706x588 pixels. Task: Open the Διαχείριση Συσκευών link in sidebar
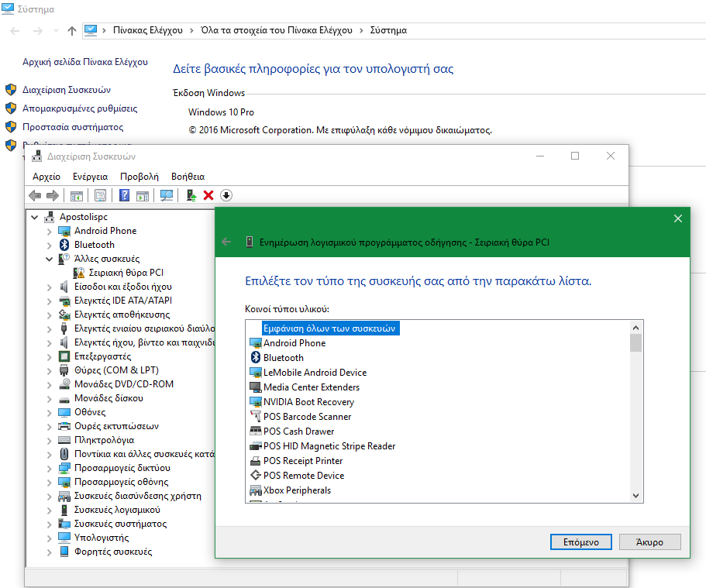click(x=67, y=89)
